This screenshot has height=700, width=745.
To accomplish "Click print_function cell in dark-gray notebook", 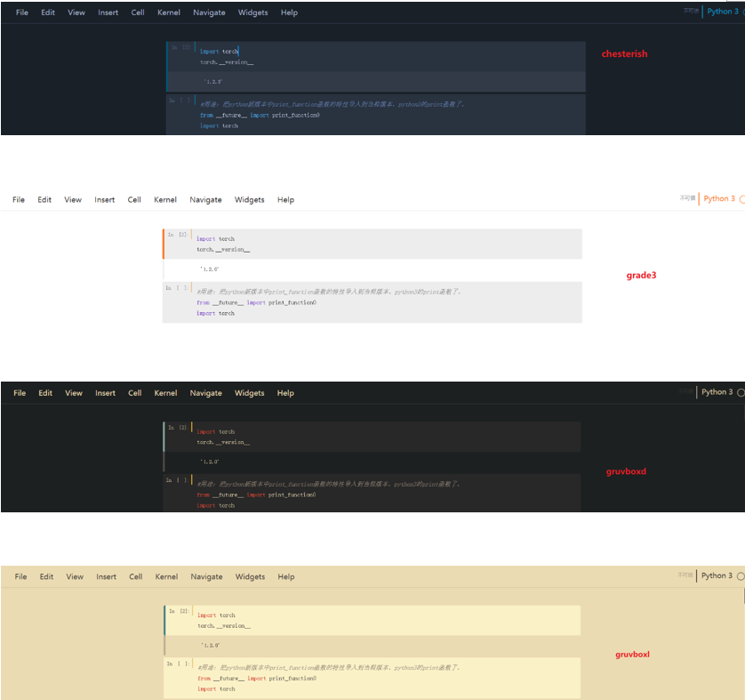I will click(372, 493).
